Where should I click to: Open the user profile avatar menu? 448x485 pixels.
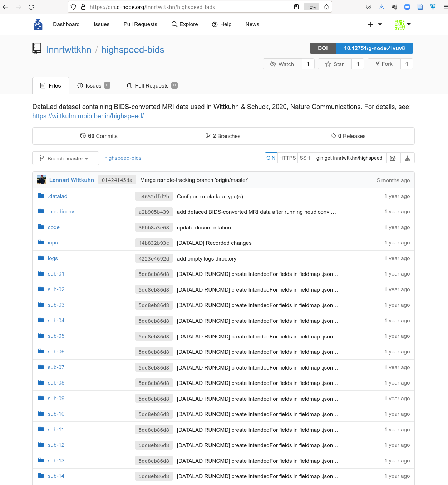tap(403, 24)
